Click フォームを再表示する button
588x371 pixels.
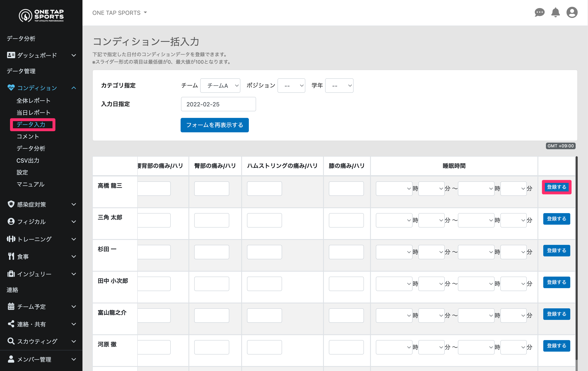click(215, 125)
